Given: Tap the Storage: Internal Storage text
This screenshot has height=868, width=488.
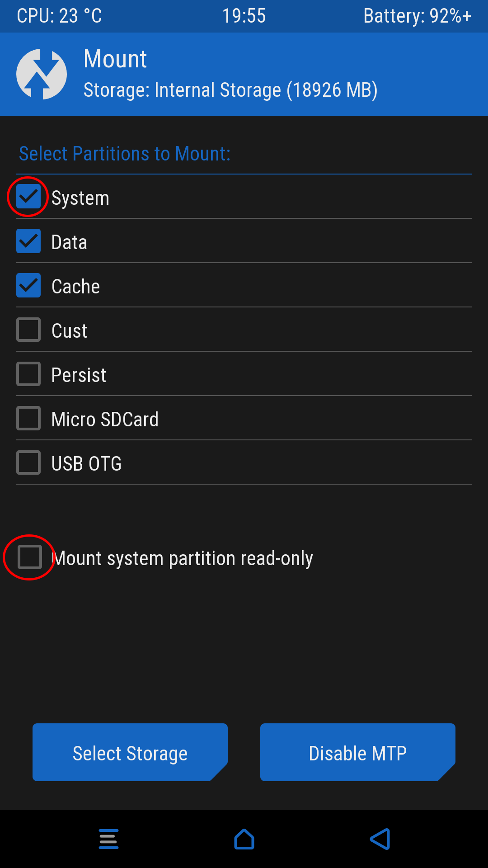Looking at the screenshot, I should tap(230, 90).
